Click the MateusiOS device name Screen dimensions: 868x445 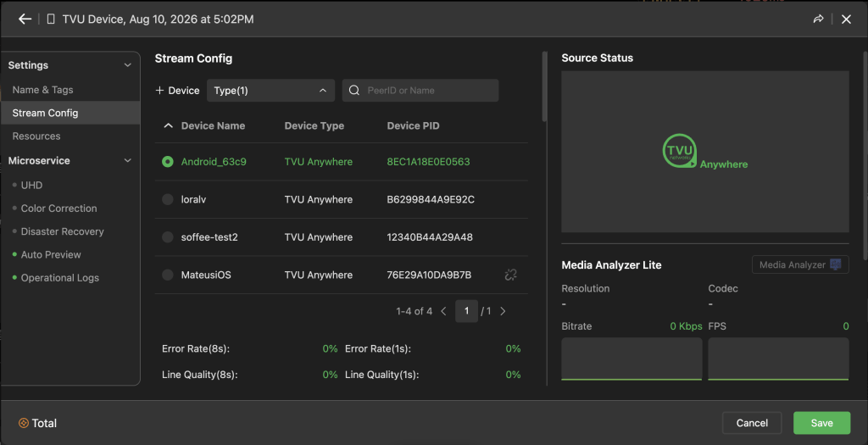[206, 275]
